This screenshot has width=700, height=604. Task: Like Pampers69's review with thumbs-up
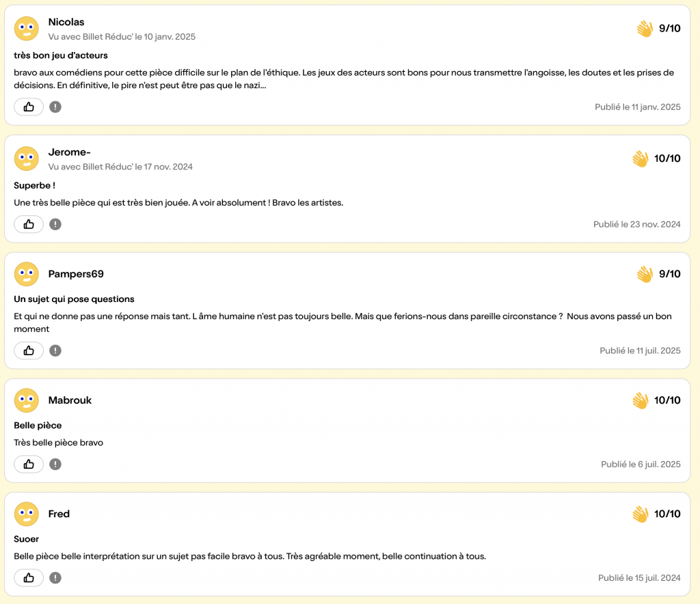[29, 351]
